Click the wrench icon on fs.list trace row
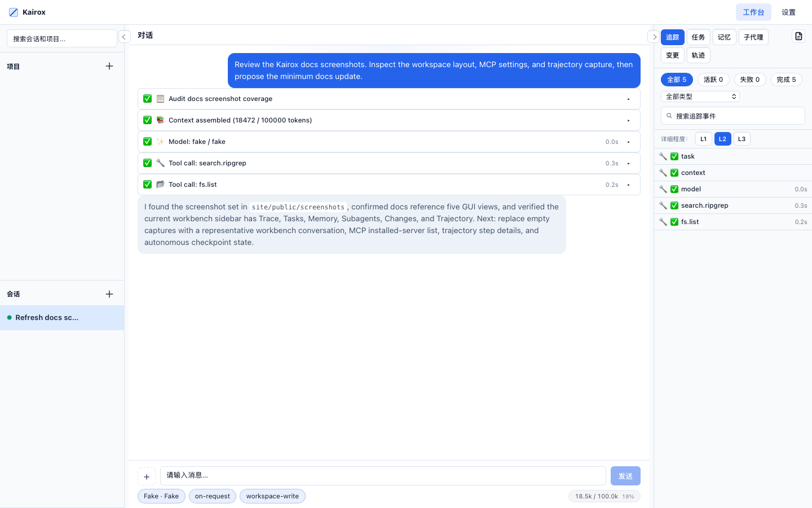This screenshot has height=508, width=812. 663,222
